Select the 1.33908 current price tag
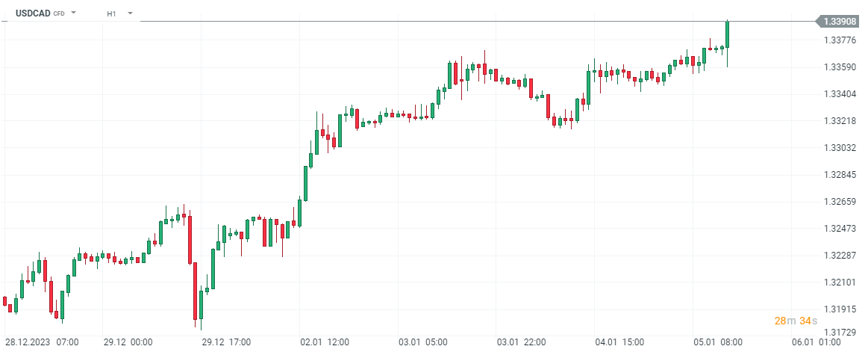This screenshot has width=868, height=355. click(839, 22)
